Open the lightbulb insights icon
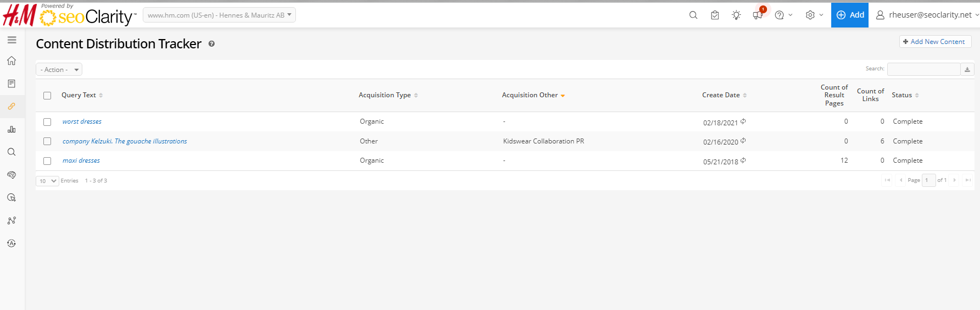980x310 pixels. pyautogui.click(x=736, y=15)
